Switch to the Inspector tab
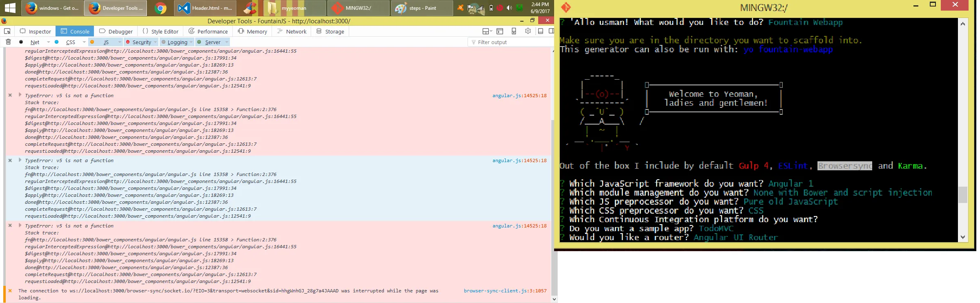 [35, 31]
